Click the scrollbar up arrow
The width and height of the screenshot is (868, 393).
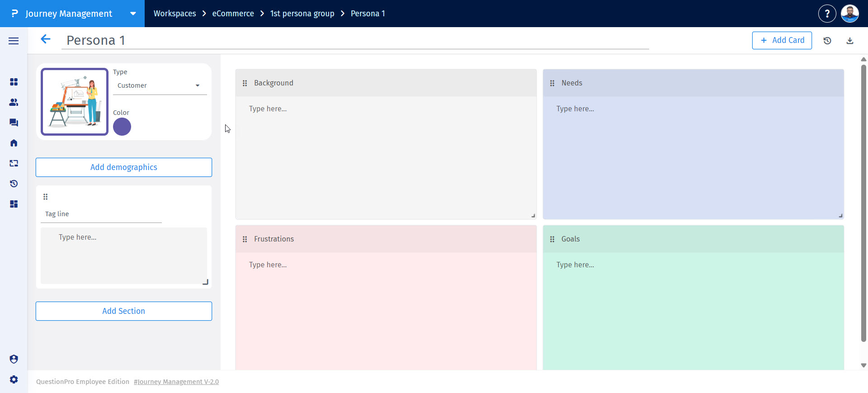863,59
